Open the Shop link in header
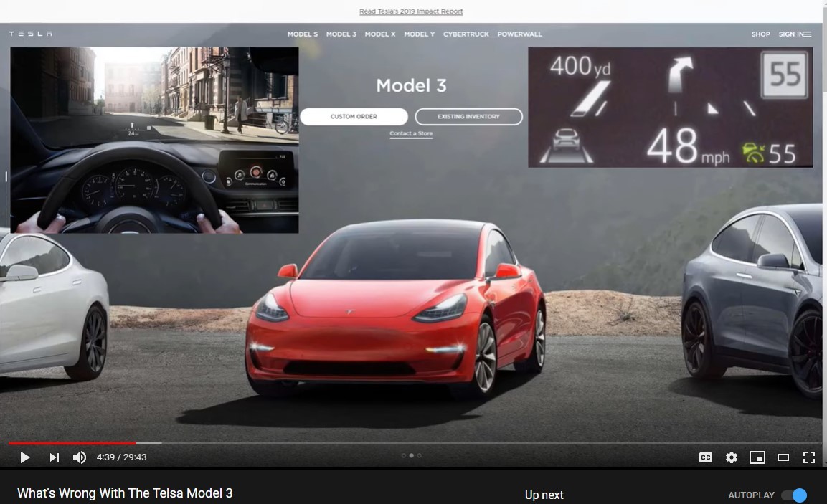827x504 pixels. click(x=760, y=34)
